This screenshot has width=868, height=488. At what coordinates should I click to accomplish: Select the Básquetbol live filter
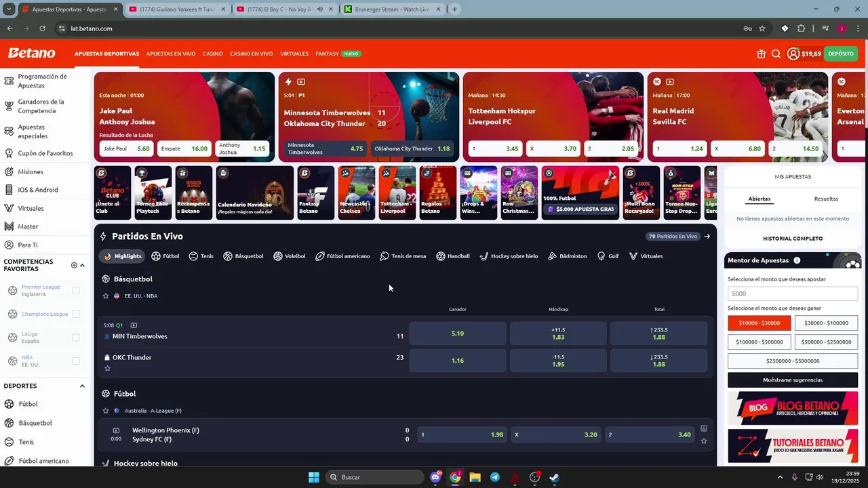[x=243, y=256]
